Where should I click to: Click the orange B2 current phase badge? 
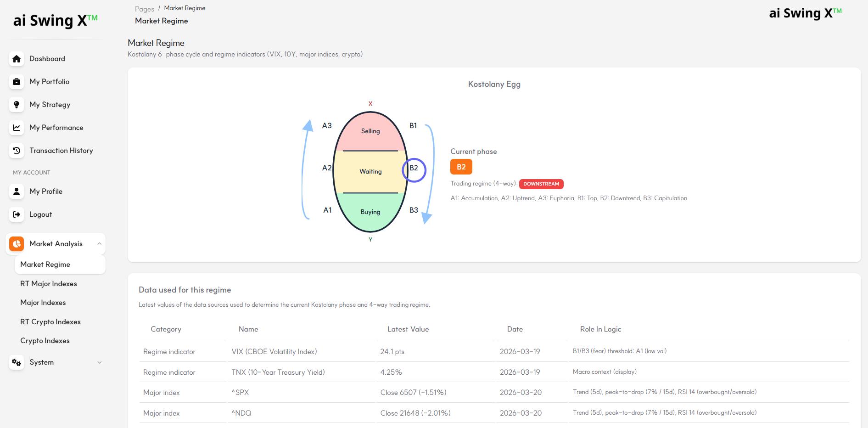[461, 167]
